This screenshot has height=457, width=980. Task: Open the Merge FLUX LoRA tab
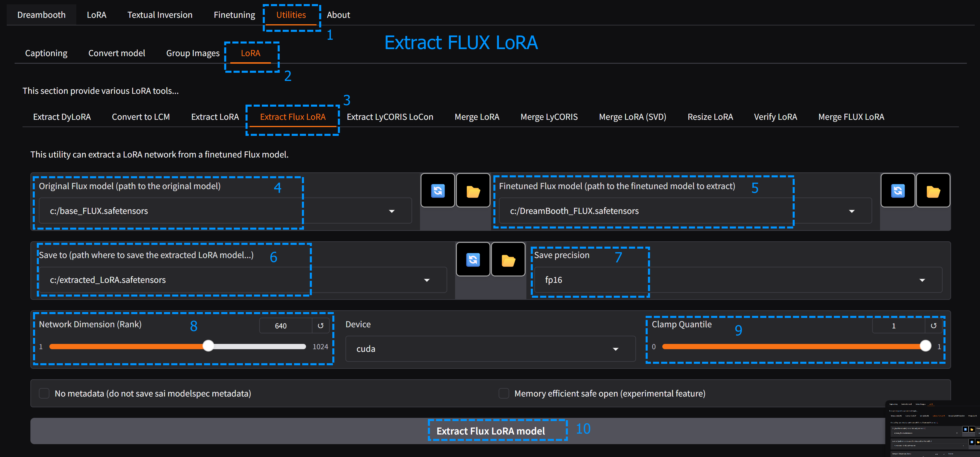851,117
